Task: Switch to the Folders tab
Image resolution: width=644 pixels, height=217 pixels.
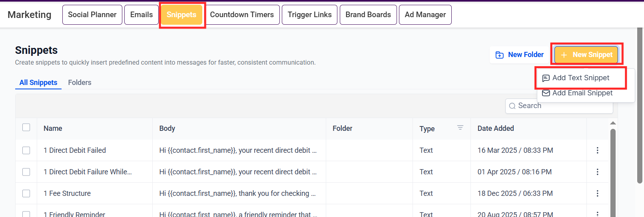Action: click(x=80, y=83)
